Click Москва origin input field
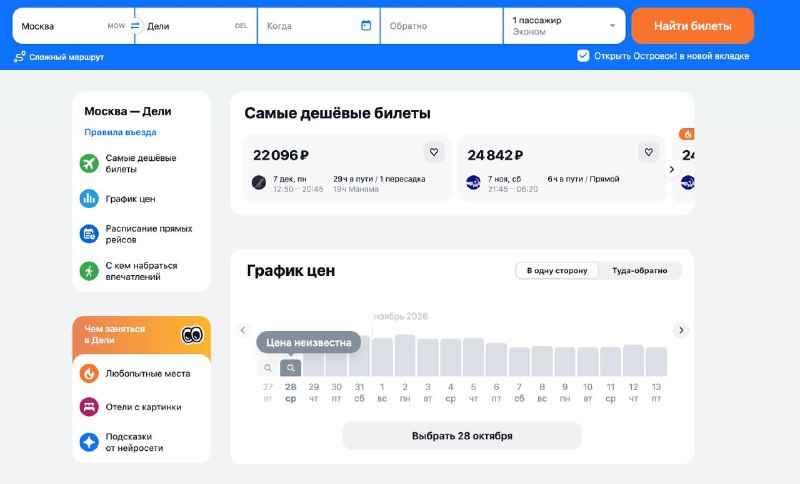This screenshot has width=800, height=484. point(73,26)
